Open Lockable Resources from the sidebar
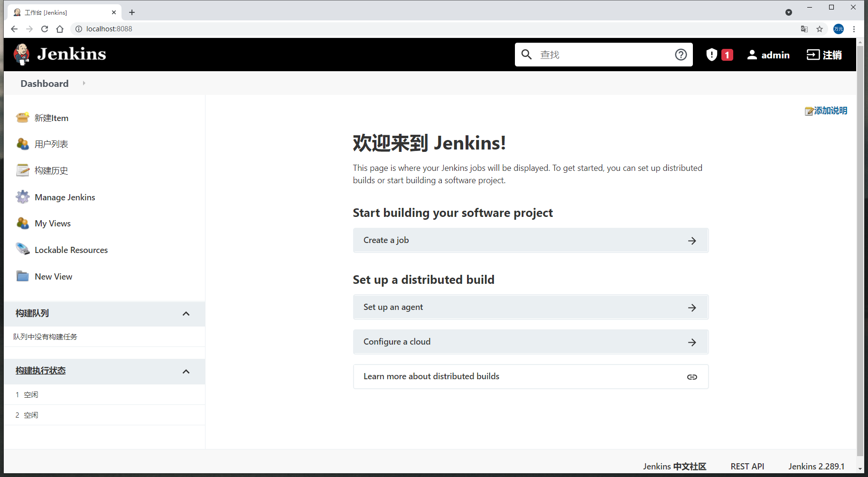Screen dimensions: 868x477 [x=71, y=250]
